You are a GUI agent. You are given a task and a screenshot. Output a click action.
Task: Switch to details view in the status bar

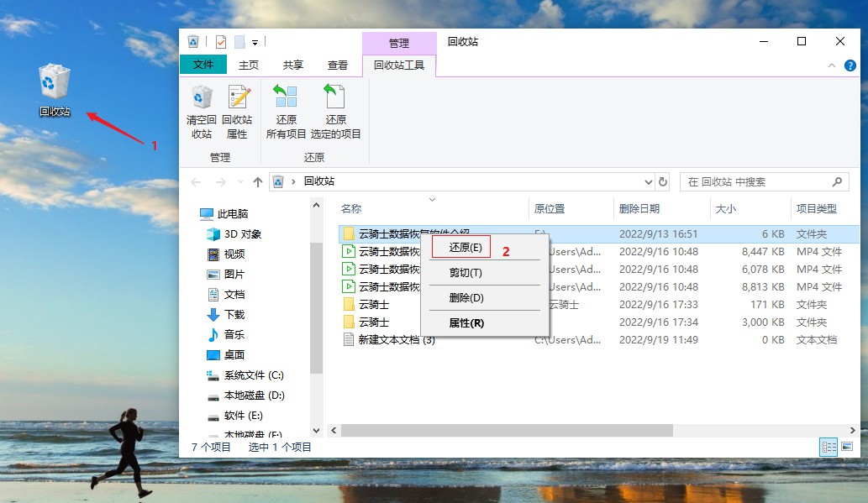tap(828, 447)
